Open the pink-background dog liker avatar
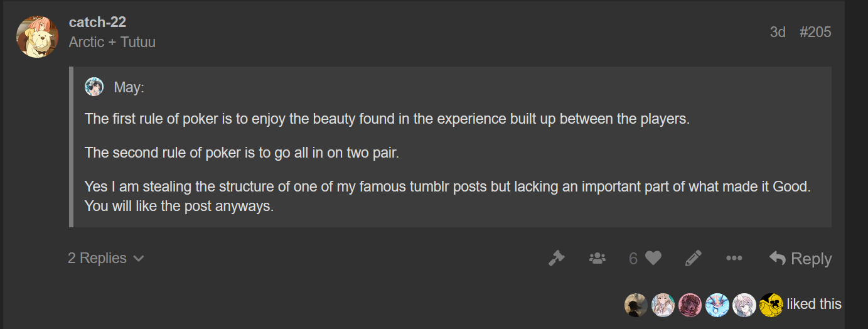 coord(690,305)
